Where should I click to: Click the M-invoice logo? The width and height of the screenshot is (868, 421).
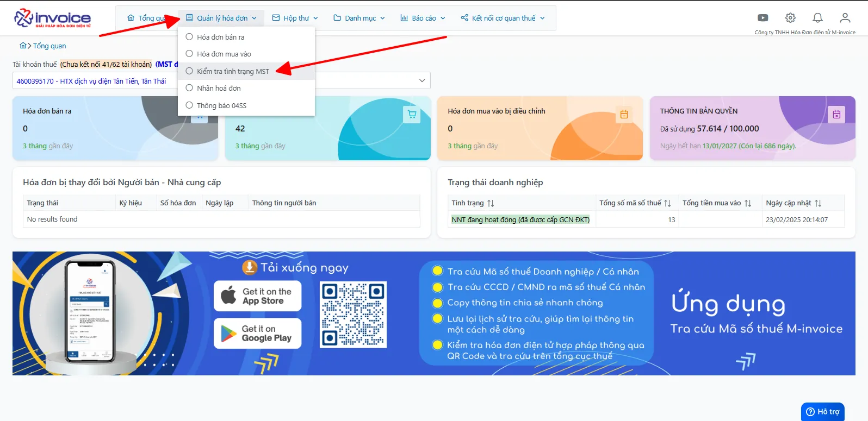[52, 18]
